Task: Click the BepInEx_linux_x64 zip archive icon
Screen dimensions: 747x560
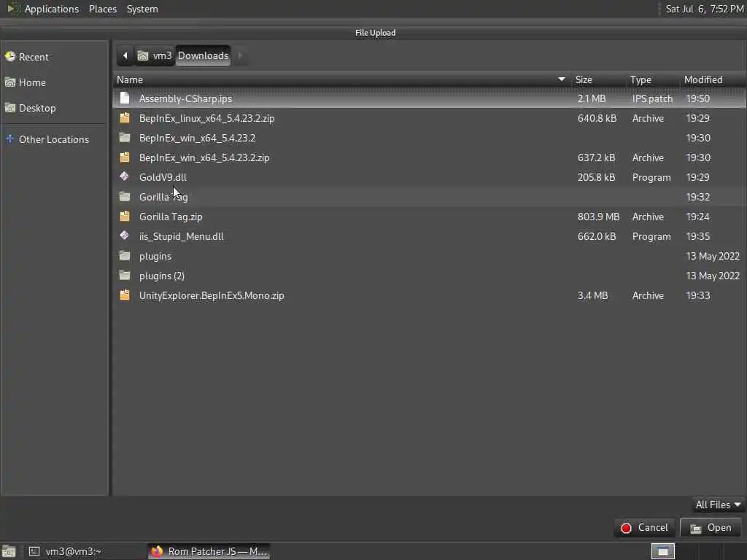Action: click(x=125, y=117)
